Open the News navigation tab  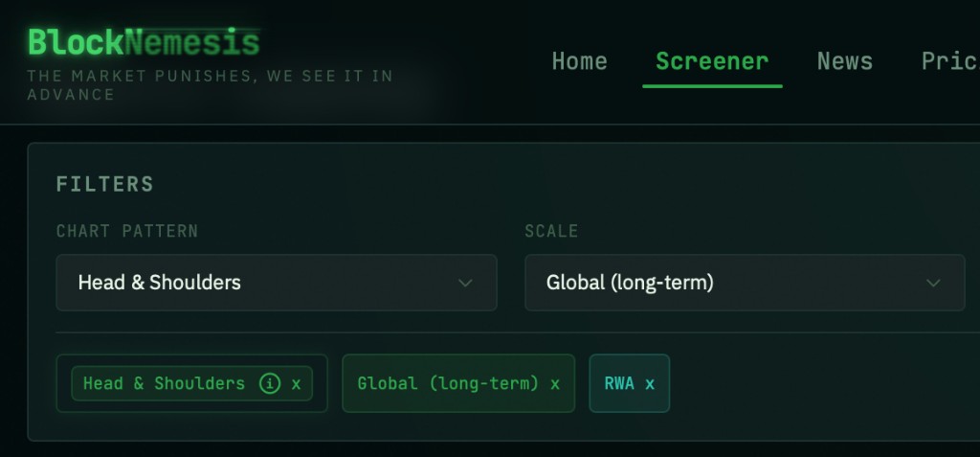[x=844, y=61]
